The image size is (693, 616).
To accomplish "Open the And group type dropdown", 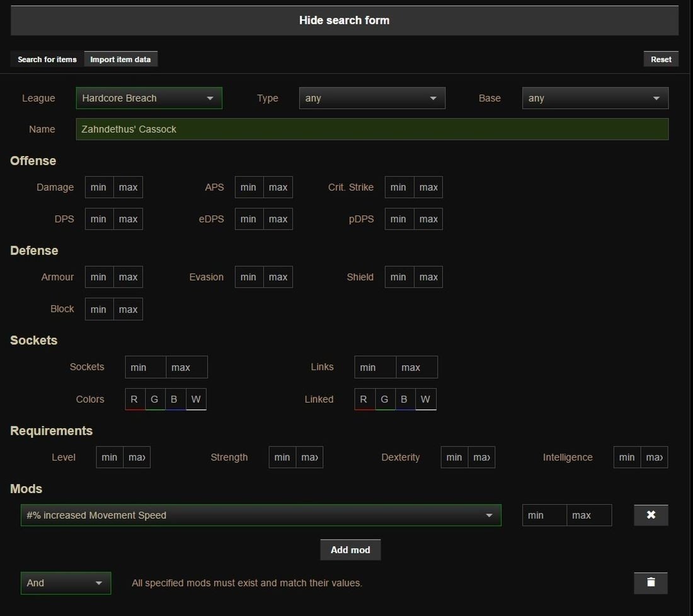I will tap(66, 583).
